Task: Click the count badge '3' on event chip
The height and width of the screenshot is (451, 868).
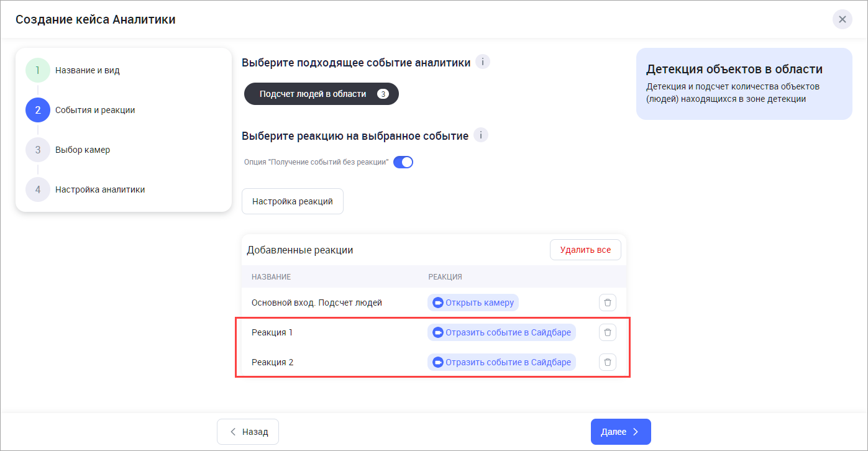Action: tap(383, 94)
